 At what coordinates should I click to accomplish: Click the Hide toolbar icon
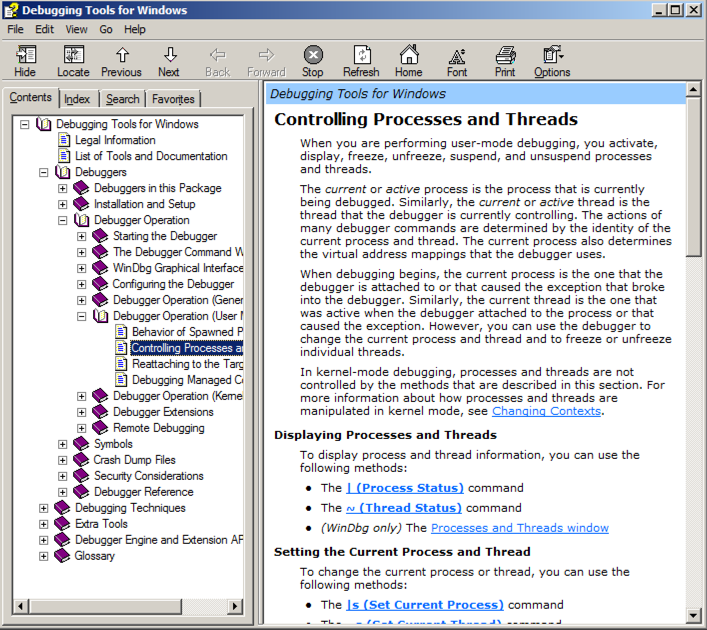[x=25, y=55]
